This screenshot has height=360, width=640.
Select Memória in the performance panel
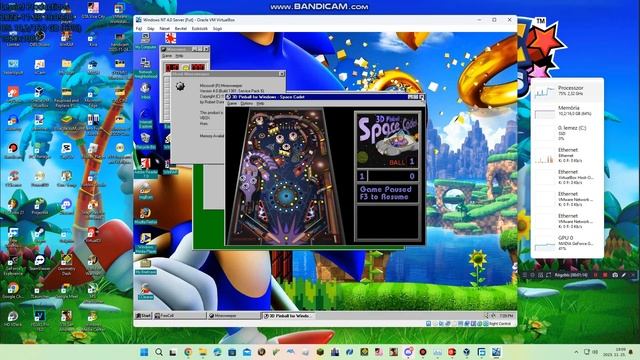tap(568, 111)
